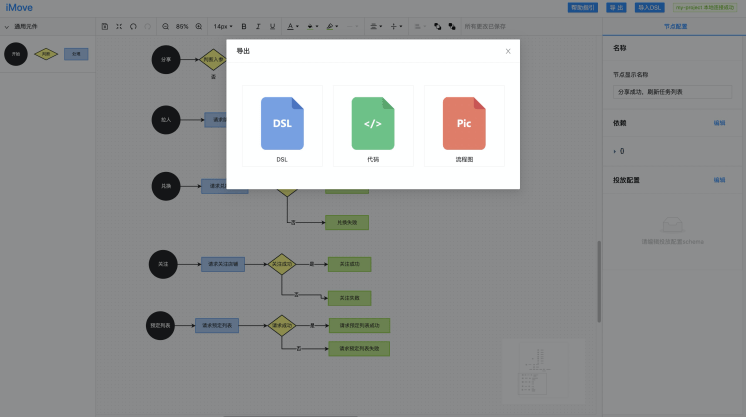Export the flow as code (代码)
Screen dimensions: 746x417
pyautogui.click(x=373, y=126)
